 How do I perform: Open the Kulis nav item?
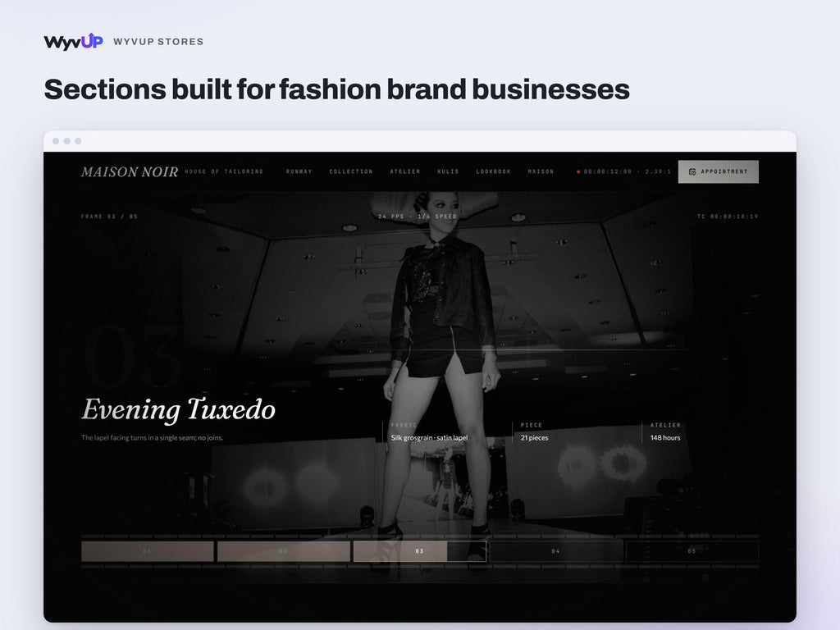tap(448, 172)
